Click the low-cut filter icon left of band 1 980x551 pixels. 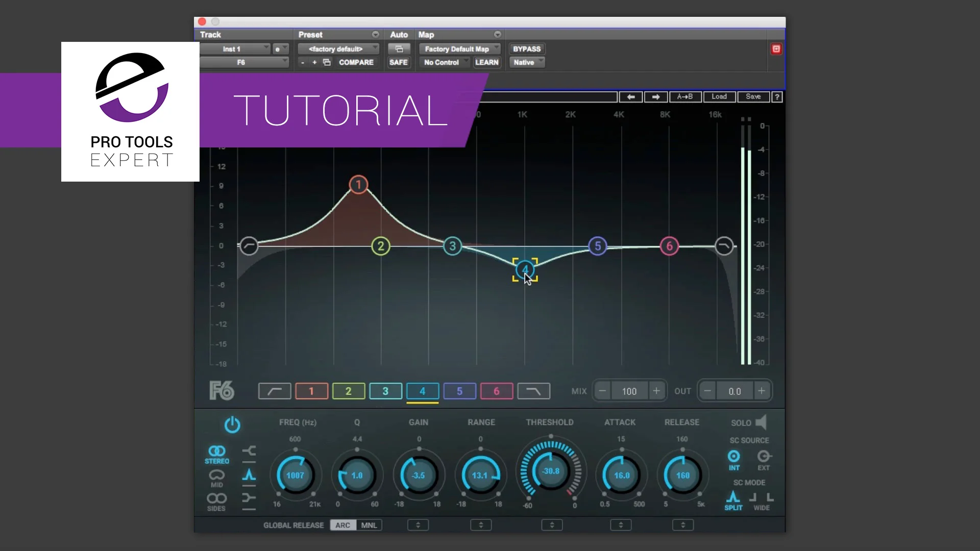click(x=274, y=391)
